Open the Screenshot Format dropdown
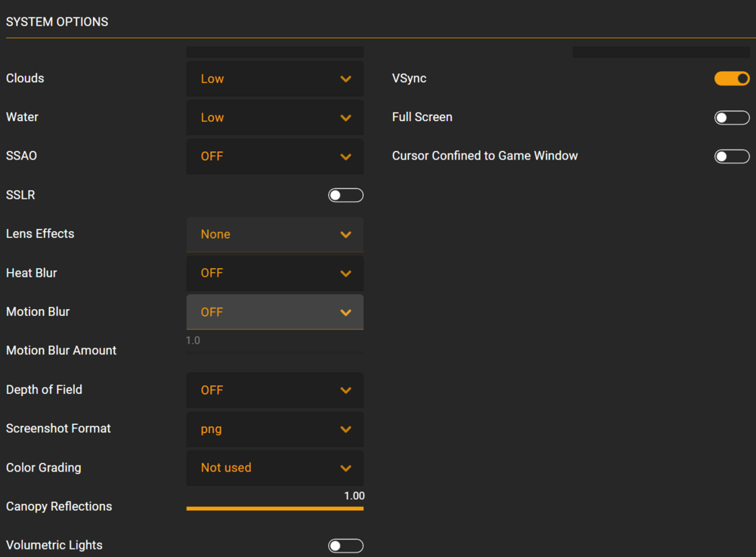The width and height of the screenshot is (756, 557). pyautogui.click(x=274, y=429)
